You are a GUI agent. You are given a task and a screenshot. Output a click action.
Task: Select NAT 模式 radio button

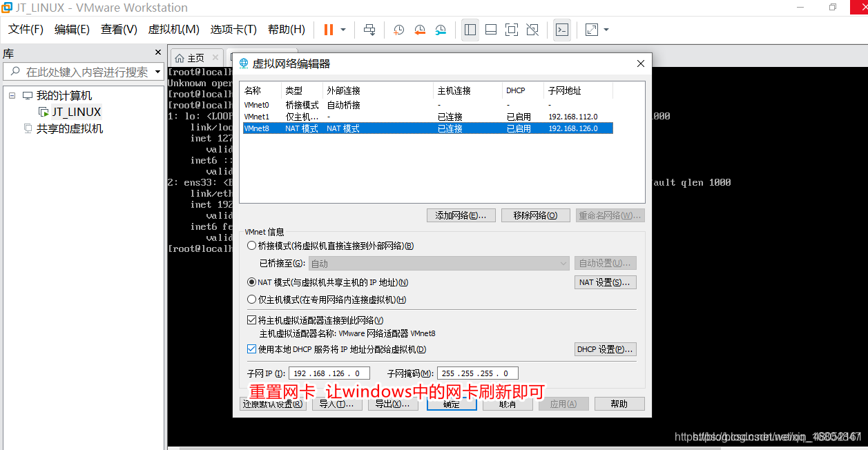point(251,282)
